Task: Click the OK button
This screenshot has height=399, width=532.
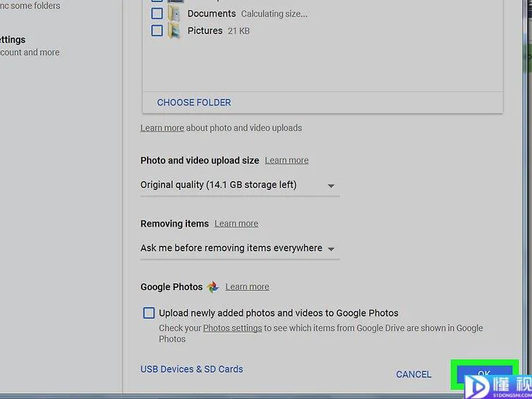Action: click(x=484, y=374)
